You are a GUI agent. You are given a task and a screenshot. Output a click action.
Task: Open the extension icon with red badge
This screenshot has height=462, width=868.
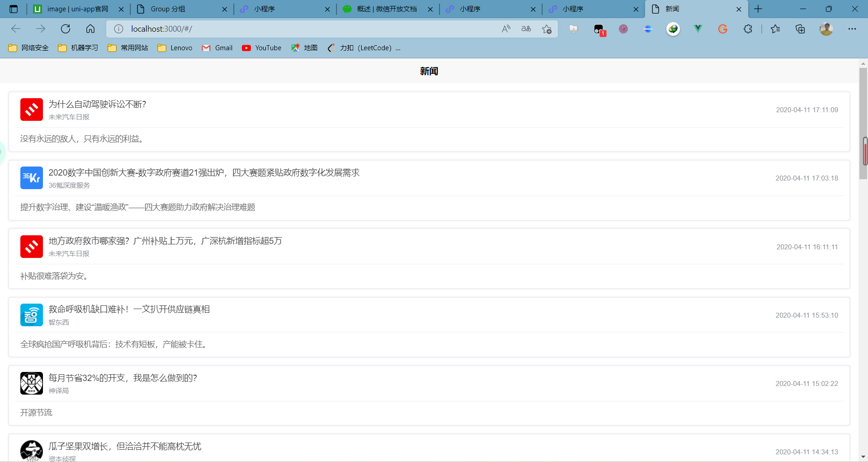point(599,30)
